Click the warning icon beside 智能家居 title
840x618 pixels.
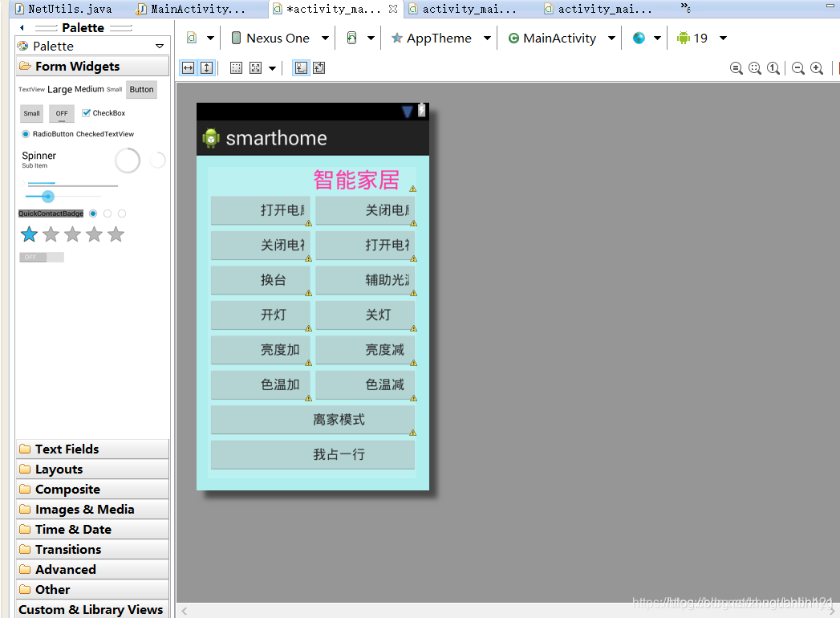pyautogui.click(x=412, y=189)
